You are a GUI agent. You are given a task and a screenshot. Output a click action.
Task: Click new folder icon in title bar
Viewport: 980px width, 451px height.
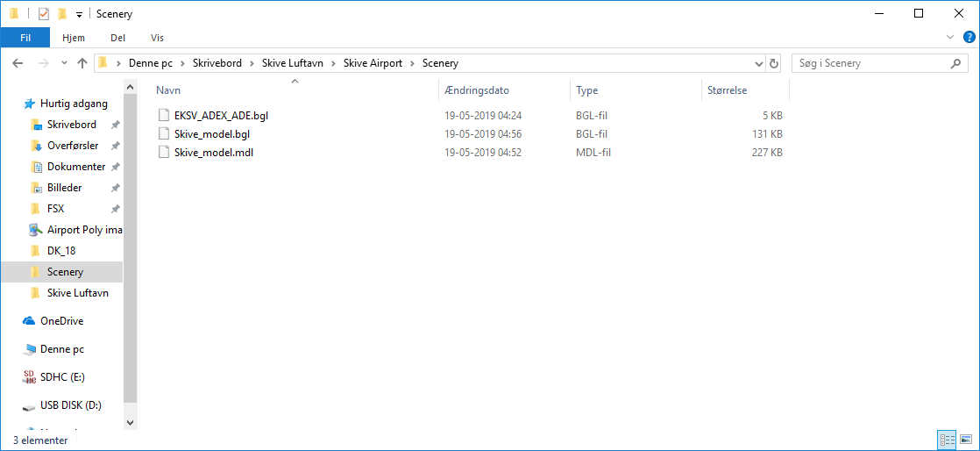click(62, 14)
